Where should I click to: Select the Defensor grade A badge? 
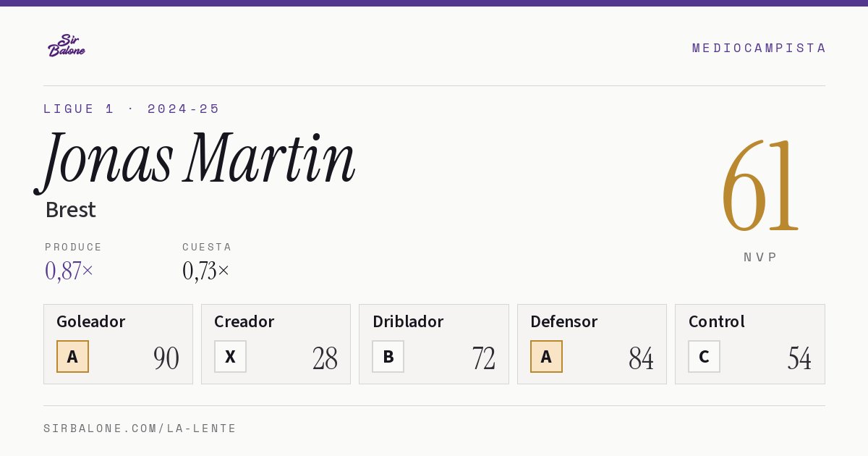click(x=546, y=356)
